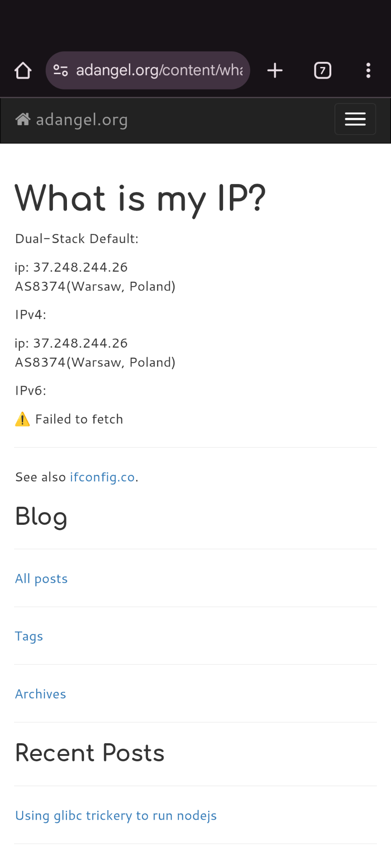Tap the browser home icon

tap(23, 71)
